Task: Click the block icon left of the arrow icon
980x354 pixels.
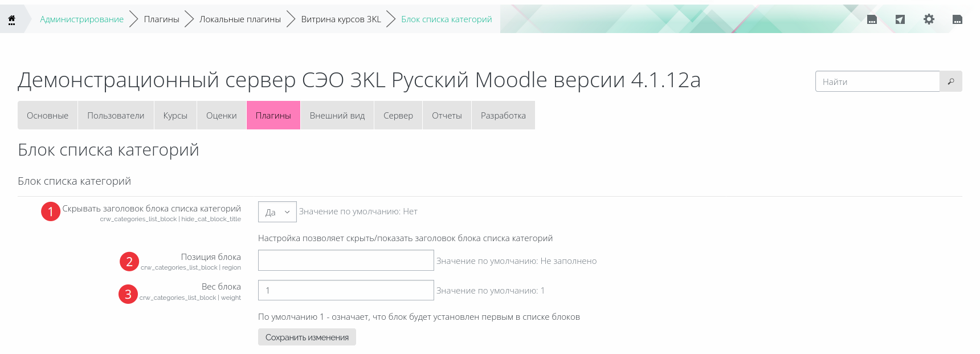Action: coord(872,19)
